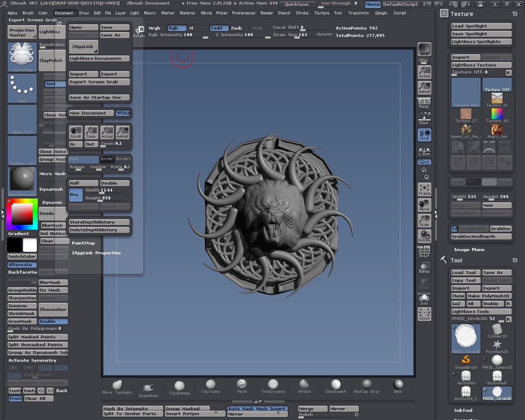
Task: Expand the Image Plane section
Action: [x=469, y=249]
